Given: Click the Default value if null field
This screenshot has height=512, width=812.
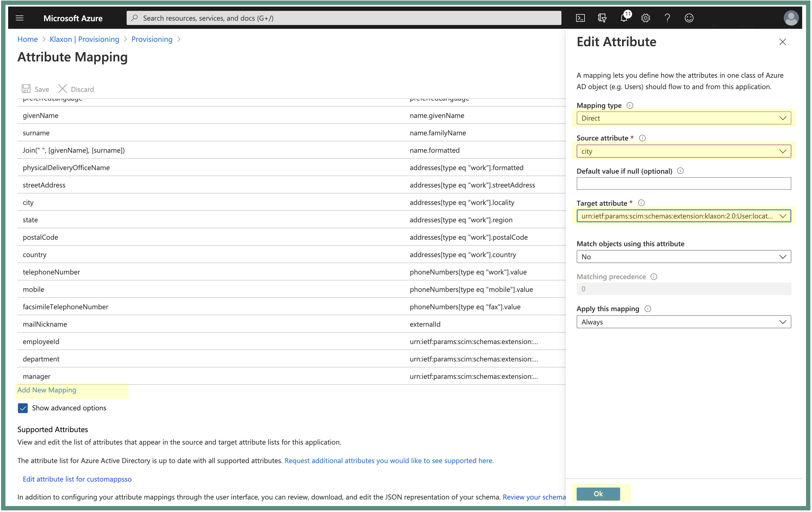Looking at the screenshot, I should (x=683, y=183).
